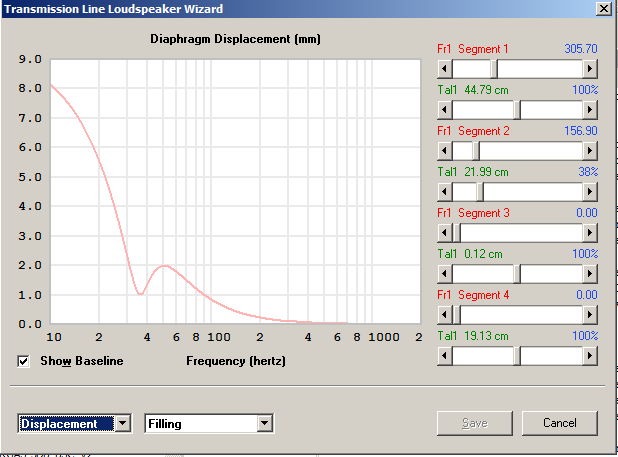The width and height of the screenshot is (618, 457).
Task: Click left arrow of Fr1 Segment 4 slider
Action: [445, 315]
